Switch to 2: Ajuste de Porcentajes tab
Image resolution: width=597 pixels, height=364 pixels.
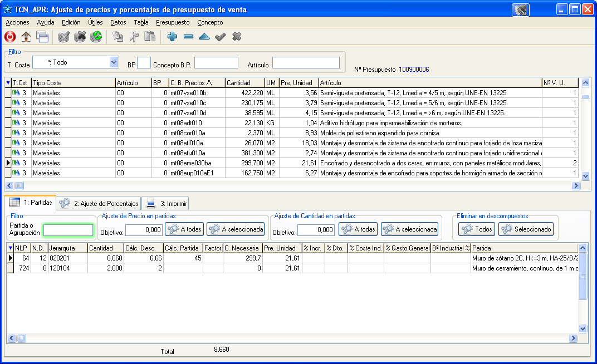point(99,204)
